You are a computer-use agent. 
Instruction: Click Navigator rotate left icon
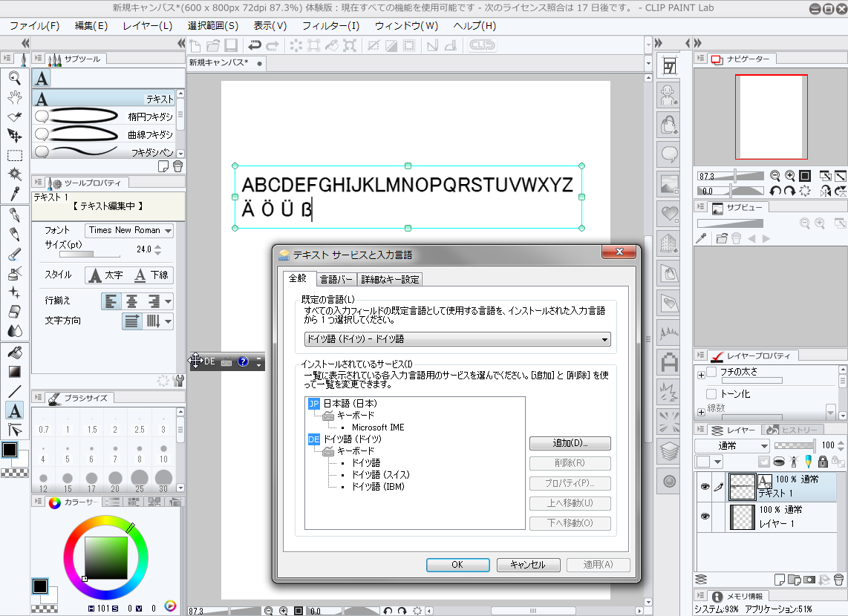[774, 191]
